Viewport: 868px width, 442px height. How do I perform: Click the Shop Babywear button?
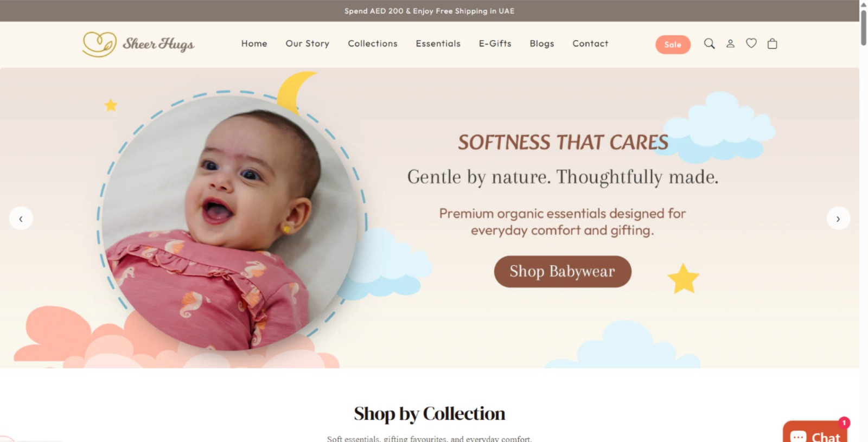[563, 271]
